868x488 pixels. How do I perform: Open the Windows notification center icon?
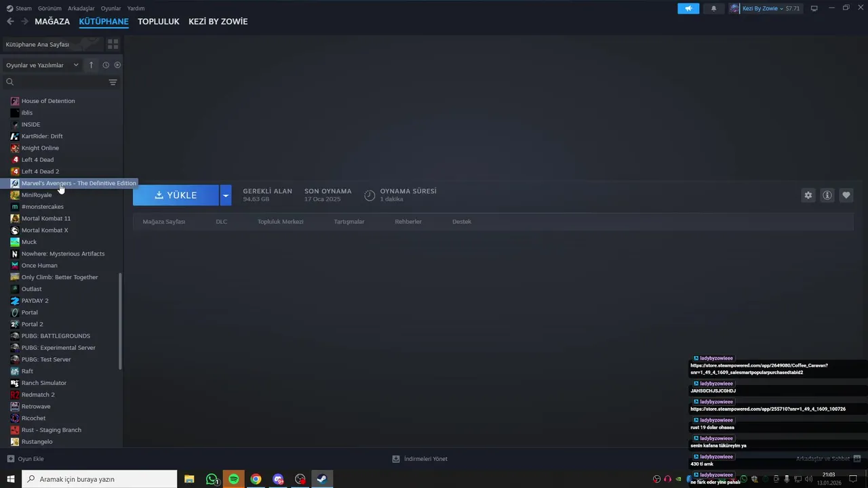point(854,479)
